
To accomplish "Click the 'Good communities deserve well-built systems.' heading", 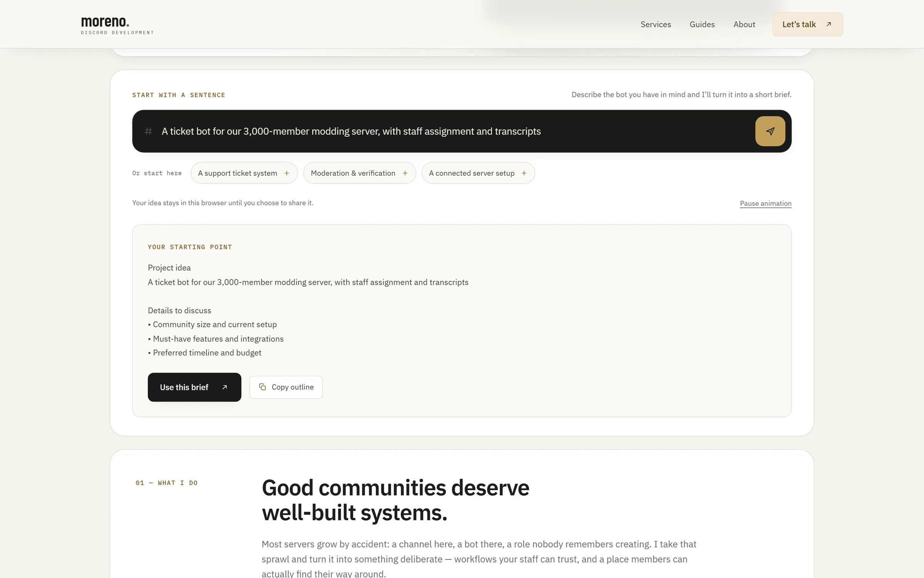I will coord(395,500).
